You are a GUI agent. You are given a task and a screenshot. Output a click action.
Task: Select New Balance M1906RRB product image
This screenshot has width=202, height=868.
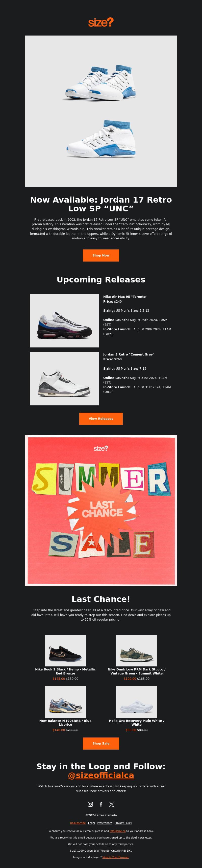[x=65, y=702]
